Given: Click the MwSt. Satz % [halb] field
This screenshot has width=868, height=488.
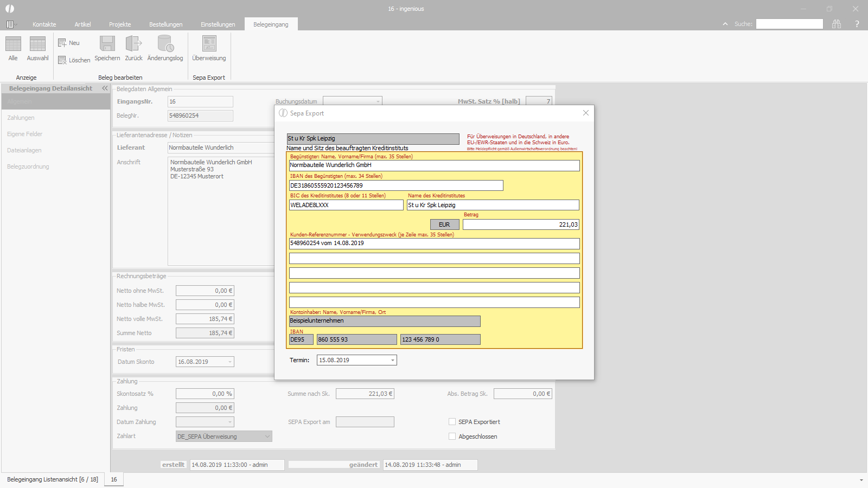Looking at the screenshot, I should 539,101.
